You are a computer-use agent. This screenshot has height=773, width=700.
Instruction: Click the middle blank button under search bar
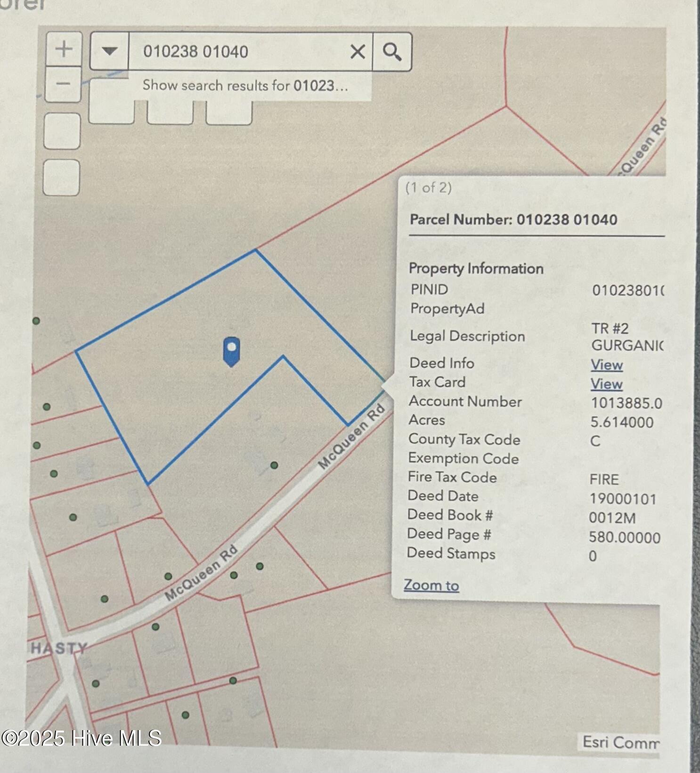pyautogui.click(x=170, y=112)
